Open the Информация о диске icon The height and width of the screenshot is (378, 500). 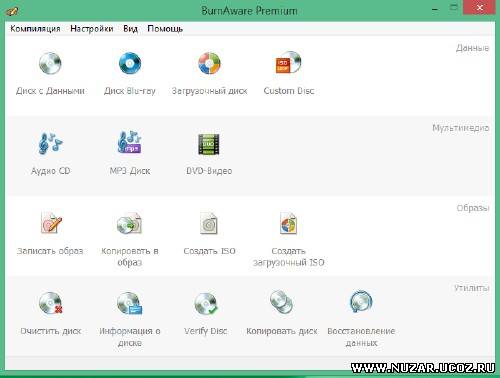[130, 303]
